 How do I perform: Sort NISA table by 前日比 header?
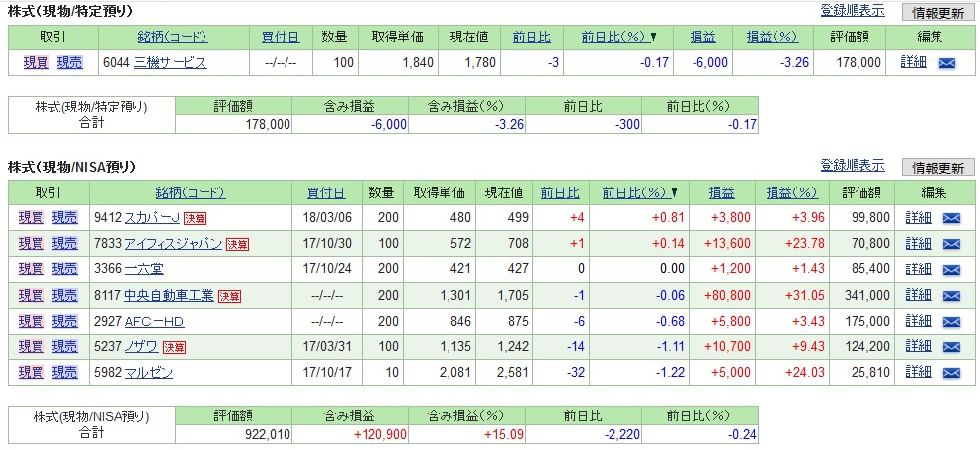click(560, 192)
